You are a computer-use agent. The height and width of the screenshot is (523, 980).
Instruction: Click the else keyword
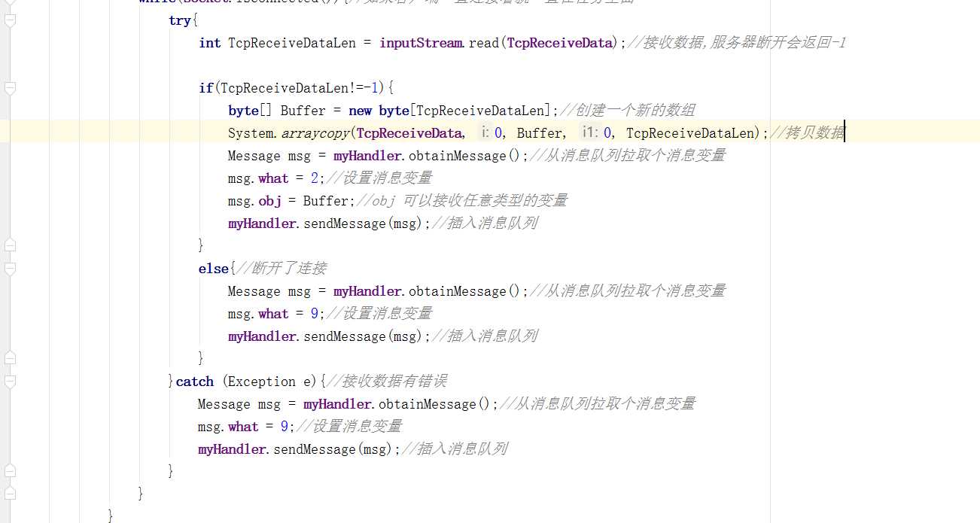tap(213, 269)
